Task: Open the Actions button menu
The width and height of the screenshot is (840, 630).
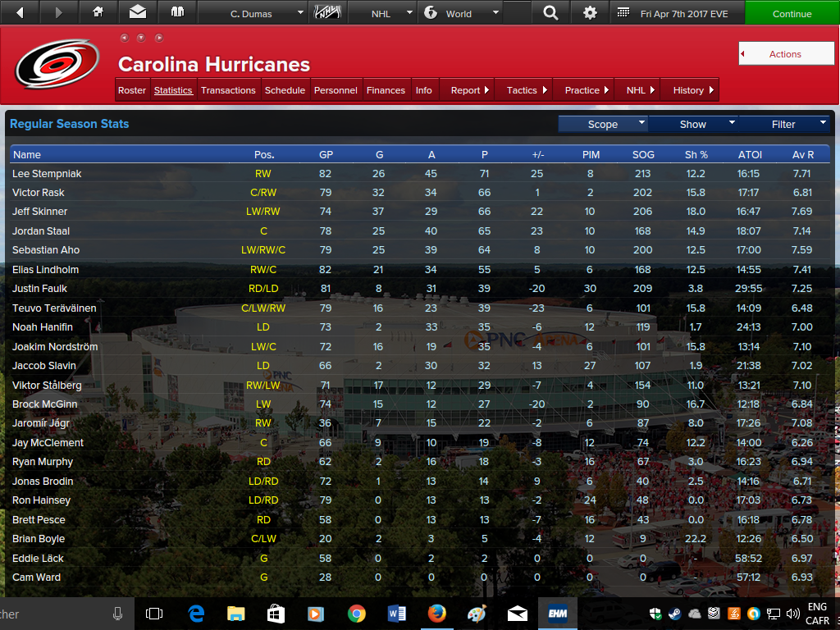Action: click(786, 53)
